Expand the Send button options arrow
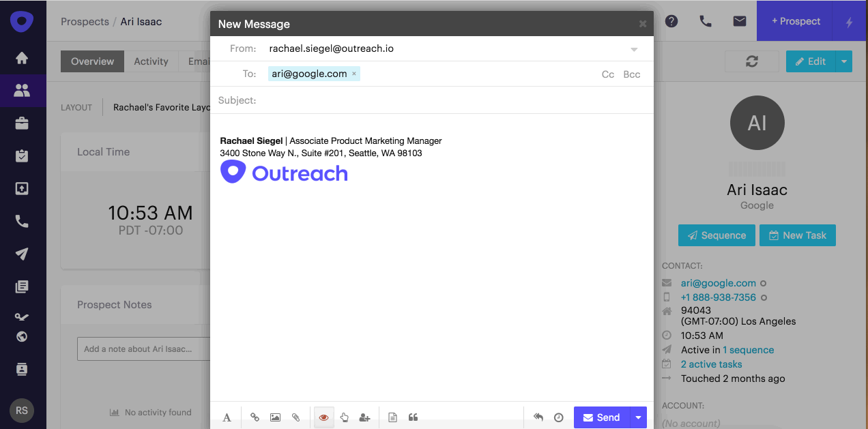The height and width of the screenshot is (429, 868). coord(637,417)
